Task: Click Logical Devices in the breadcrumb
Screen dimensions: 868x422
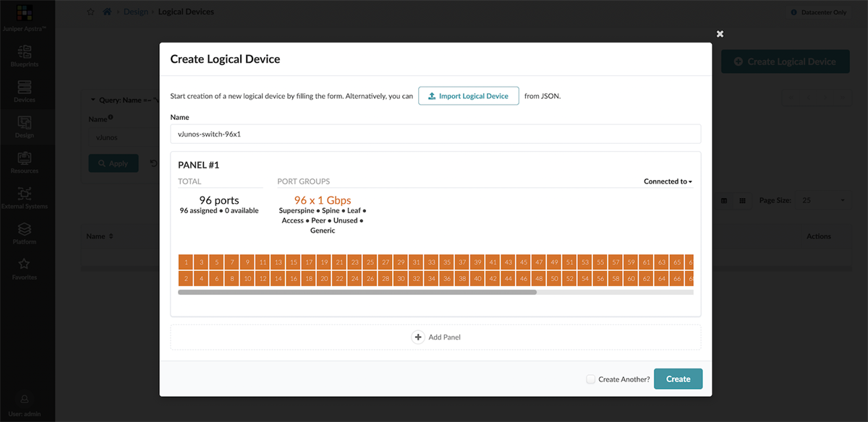Action: 184,12
